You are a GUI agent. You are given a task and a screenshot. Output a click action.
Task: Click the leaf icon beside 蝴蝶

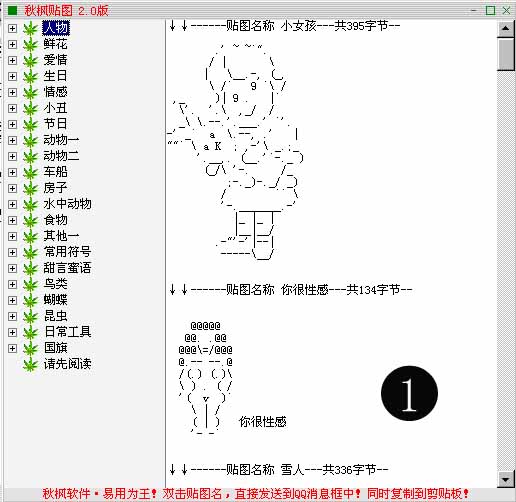pos(30,300)
